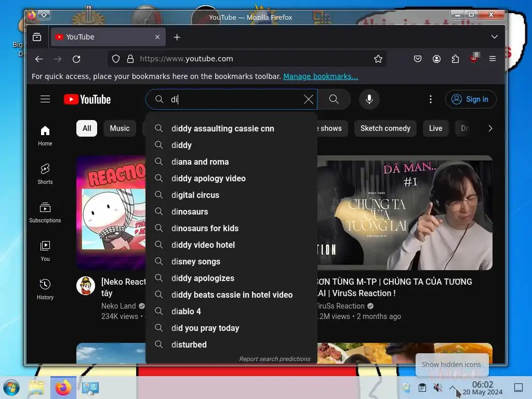Bookmark this page with star
532x399 pixels.
click(378, 59)
